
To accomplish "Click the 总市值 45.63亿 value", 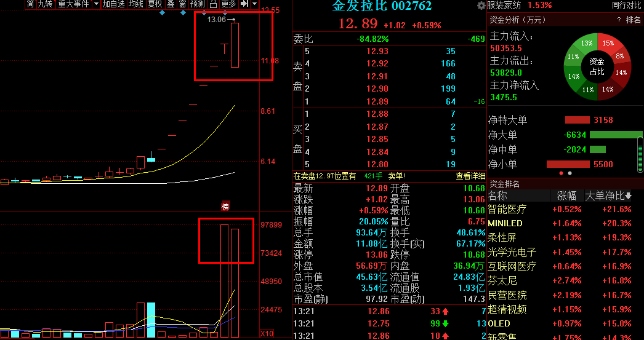I will [x=372, y=277].
